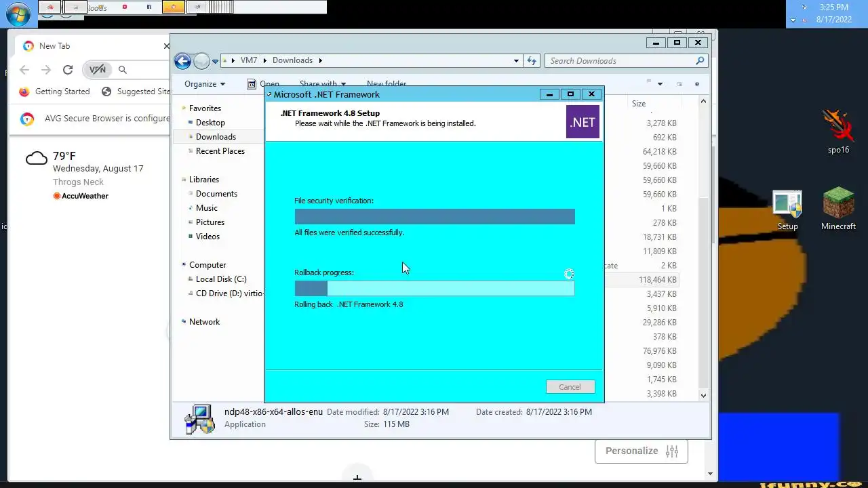Select Downloads under Favorites
The height and width of the screenshot is (488, 868).
pos(216,137)
